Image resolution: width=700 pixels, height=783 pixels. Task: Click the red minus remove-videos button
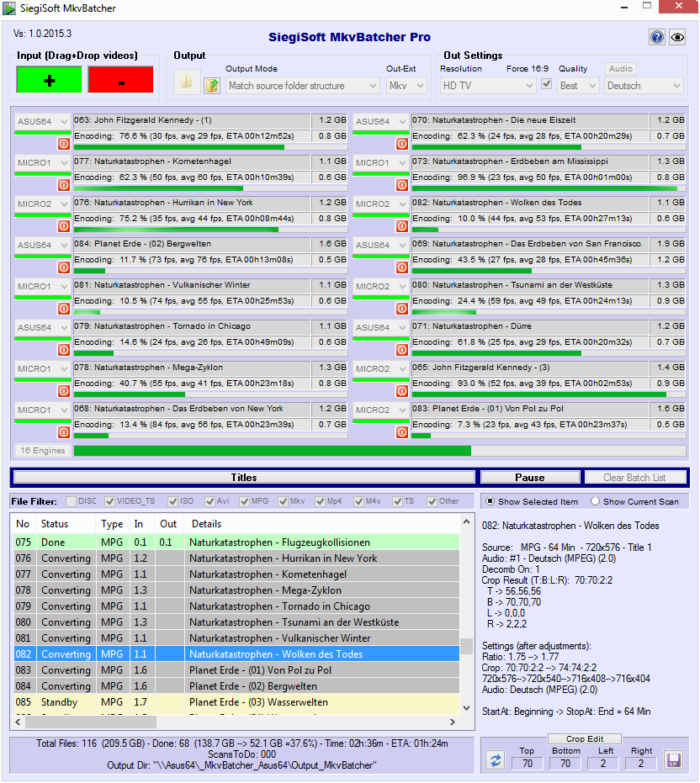tap(121, 80)
